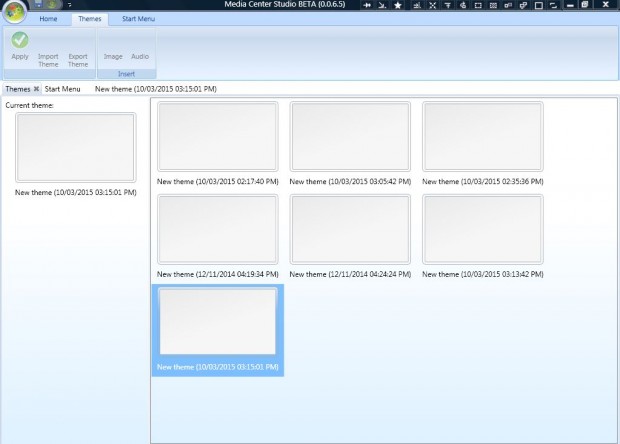Insert an Image from the ribbon

113,56
